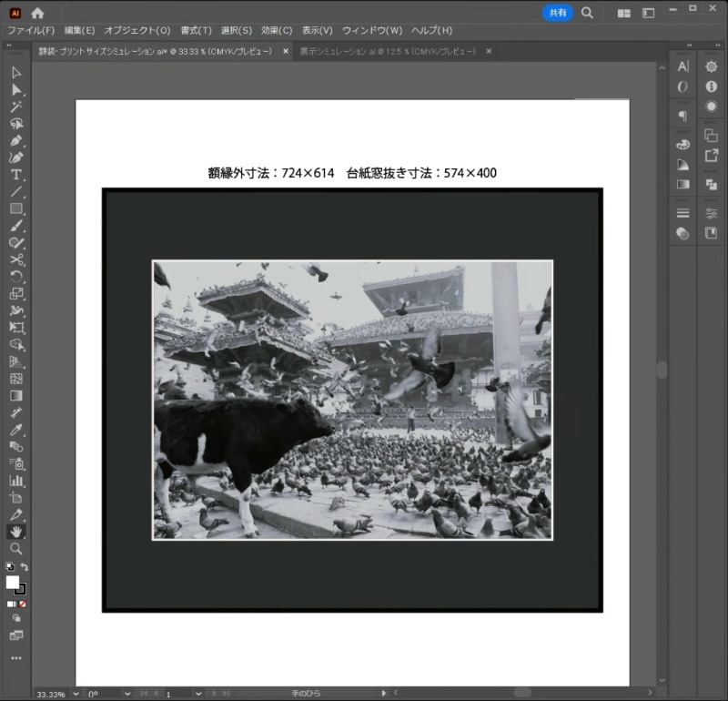This screenshot has height=701, width=728.
Task: Select the Direct Selection tool
Action: [16, 89]
